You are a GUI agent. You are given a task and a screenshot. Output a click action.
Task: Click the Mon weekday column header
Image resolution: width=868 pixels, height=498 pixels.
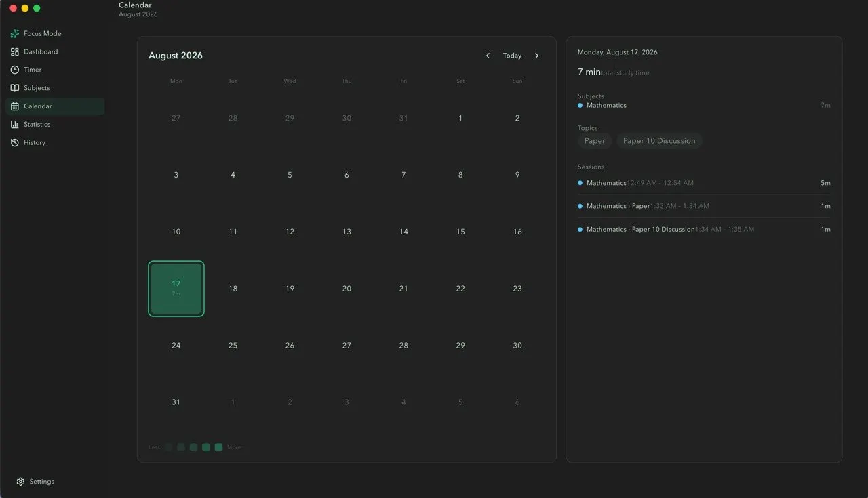click(176, 81)
